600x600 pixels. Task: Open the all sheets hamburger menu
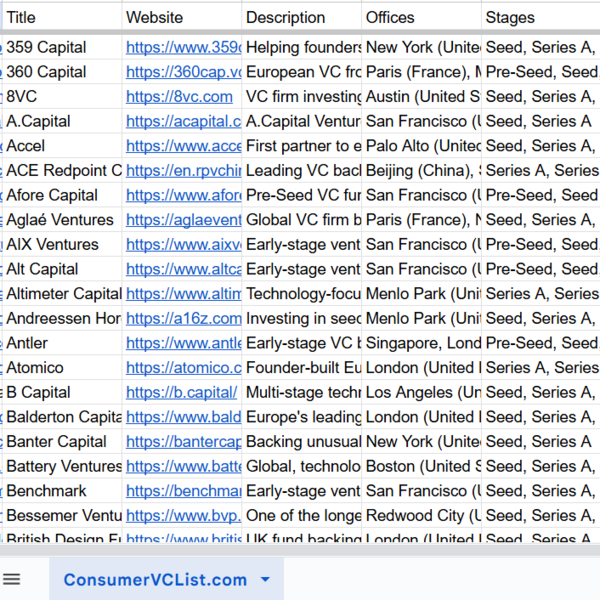pos(11,579)
